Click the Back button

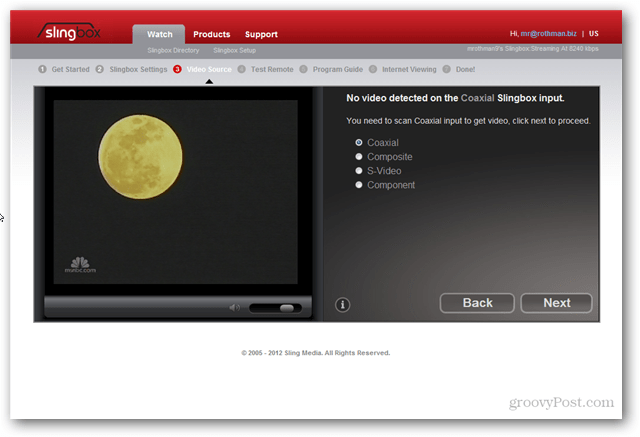(477, 303)
